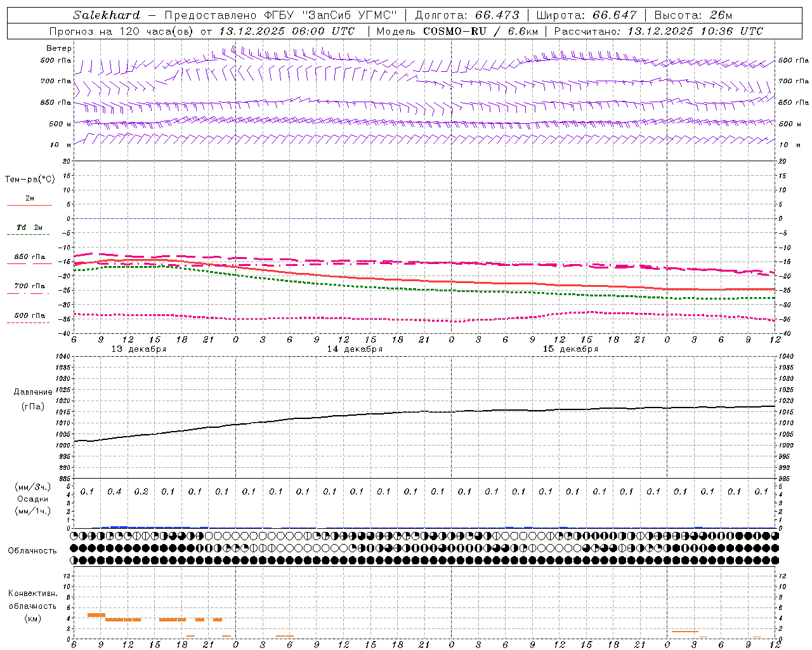
Task: Select the "Тем-ра(°C)" temperature panel label
Action: click(30, 180)
